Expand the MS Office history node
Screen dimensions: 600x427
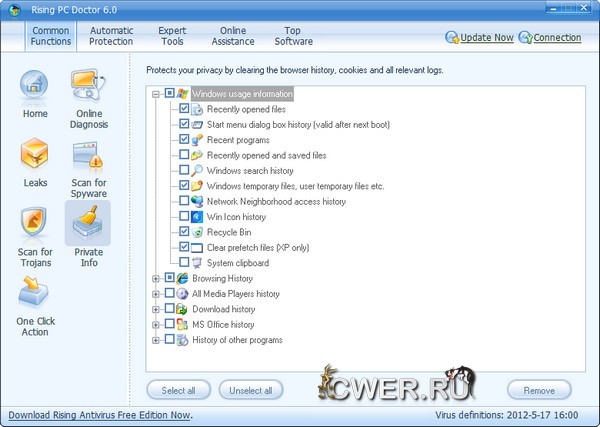[156, 325]
